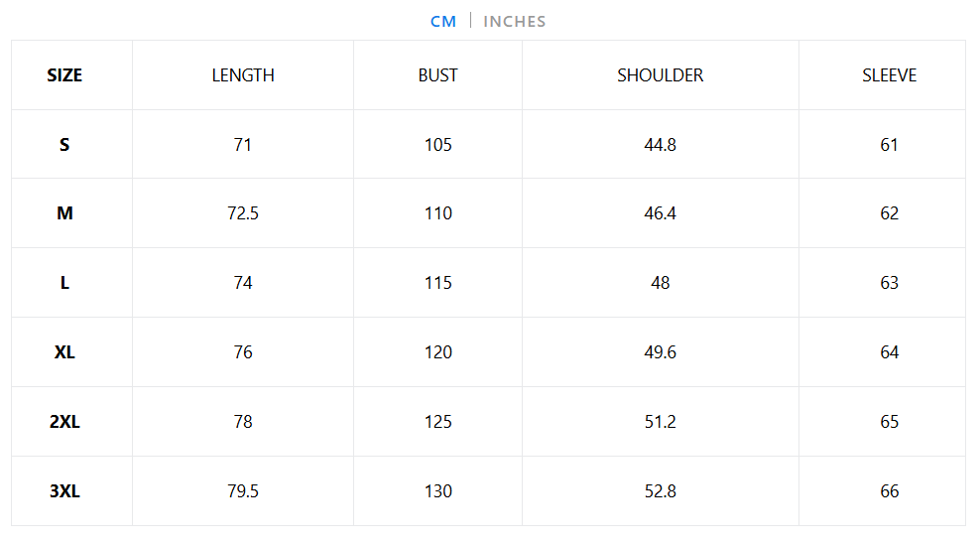Select the 3XL size row label
Viewport: 980px width, 544px height.
click(64, 491)
